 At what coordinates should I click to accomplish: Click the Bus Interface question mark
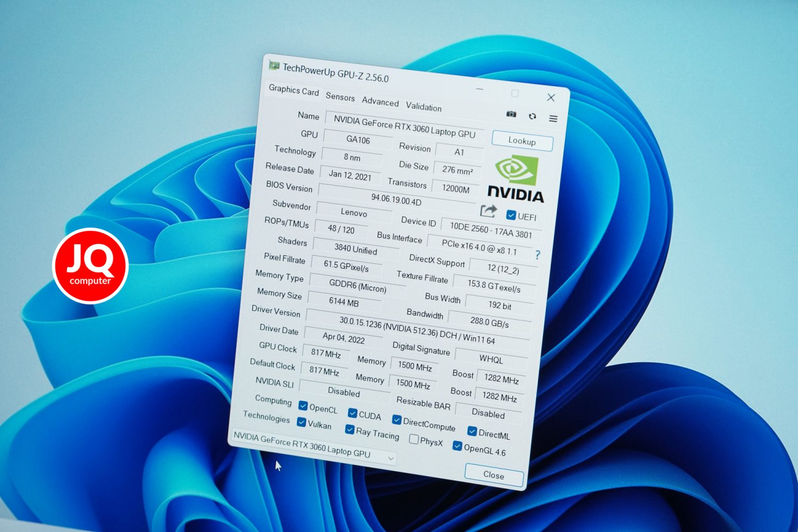[x=537, y=255]
